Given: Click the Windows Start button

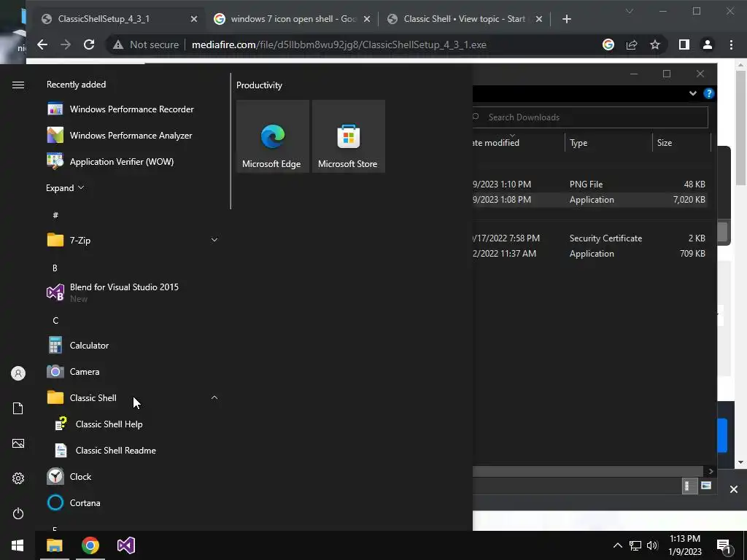Looking at the screenshot, I should (x=18, y=545).
